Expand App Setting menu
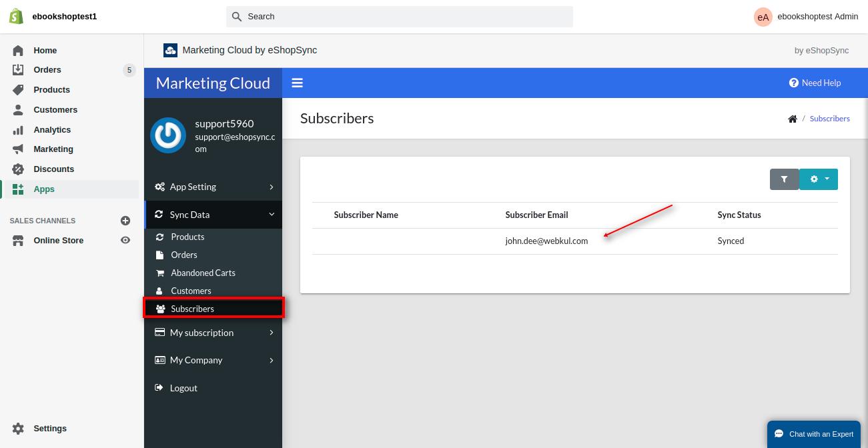 pos(213,187)
